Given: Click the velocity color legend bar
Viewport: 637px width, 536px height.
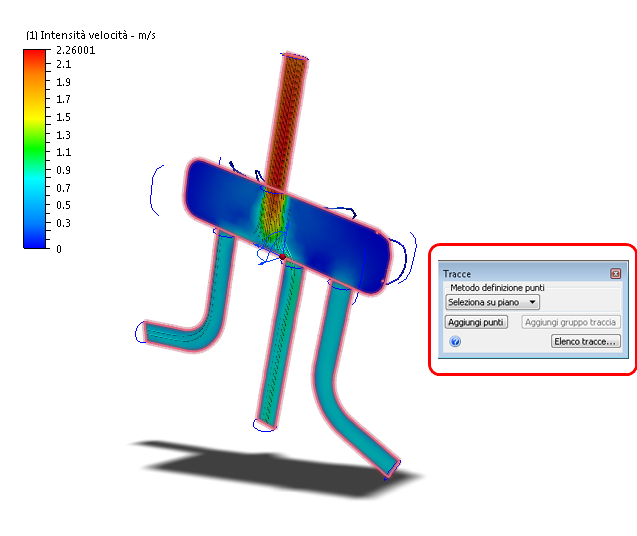Looking at the screenshot, I should (x=34, y=149).
